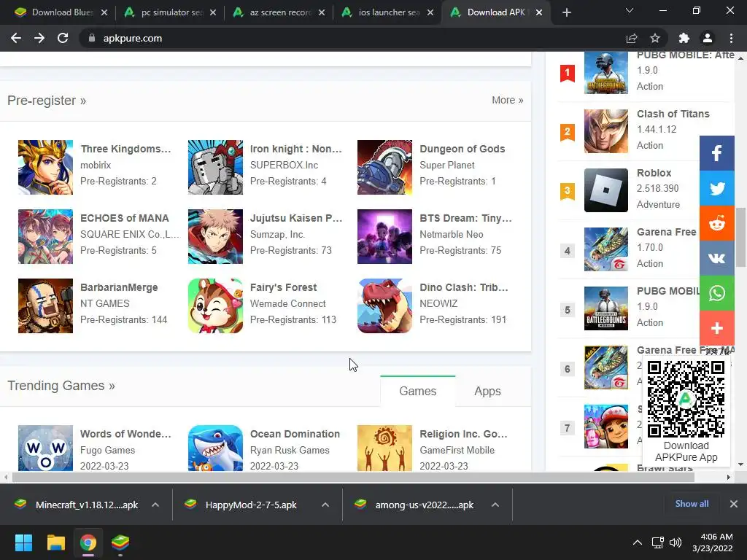
Task: Share page on WhatsApp via sidebar icon
Action: (x=716, y=293)
